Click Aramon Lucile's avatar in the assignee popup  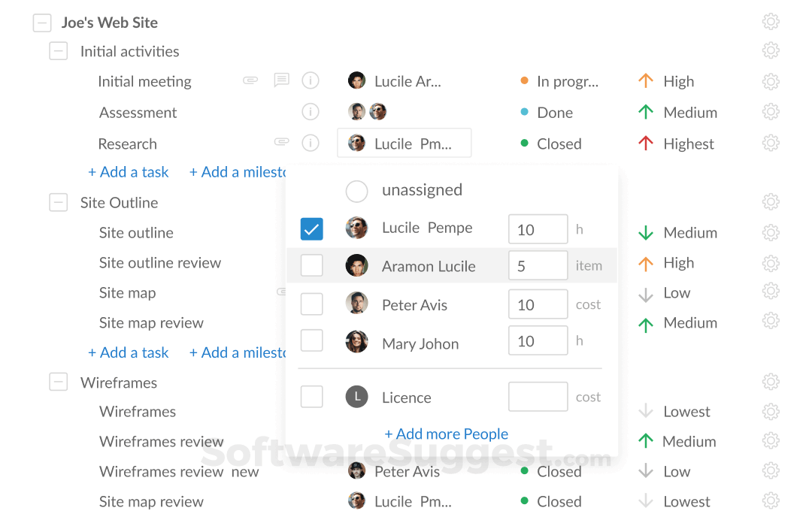[356, 265]
